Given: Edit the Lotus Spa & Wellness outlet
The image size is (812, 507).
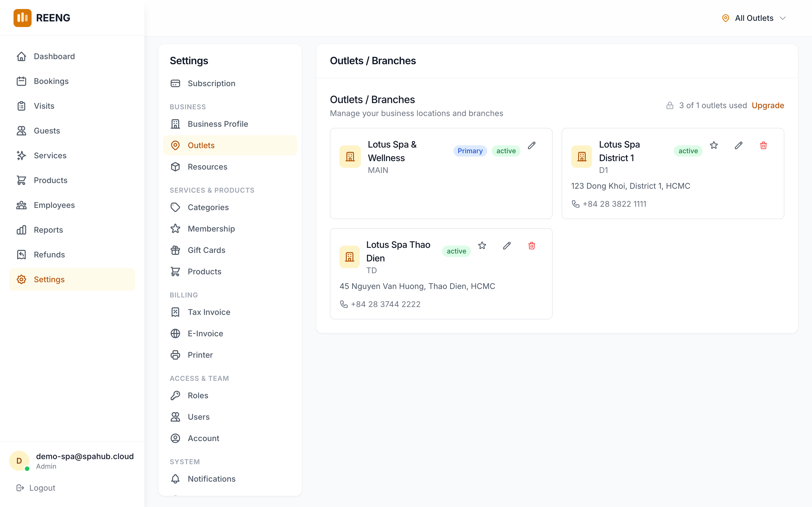Looking at the screenshot, I should pyautogui.click(x=531, y=146).
